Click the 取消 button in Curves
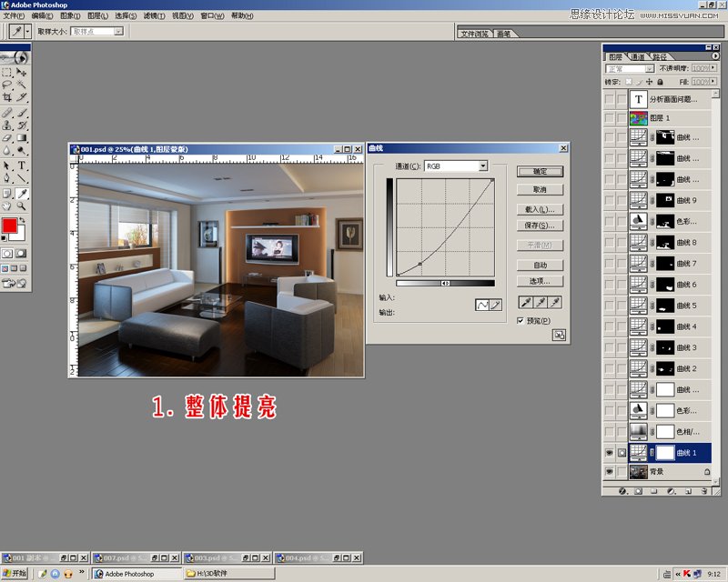Screen dimensions: 728x582 pos(540,189)
